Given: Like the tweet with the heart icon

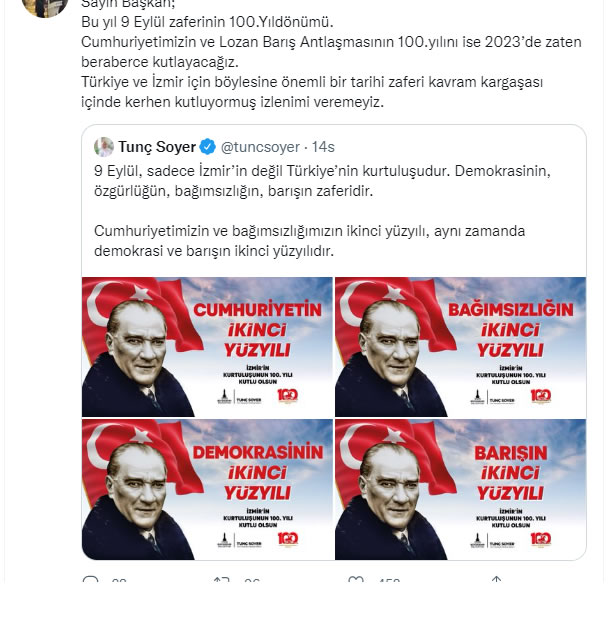Looking at the screenshot, I should tap(356, 579).
